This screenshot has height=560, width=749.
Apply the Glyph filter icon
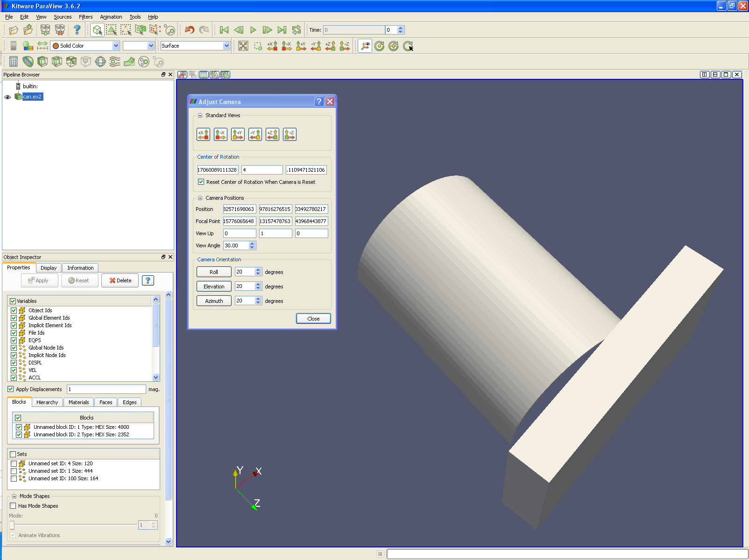coord(100,62)
